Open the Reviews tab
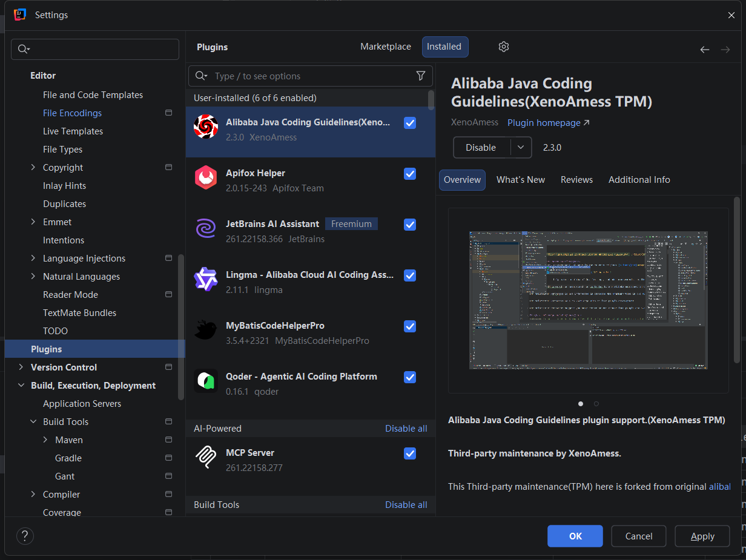 [576, 180]
